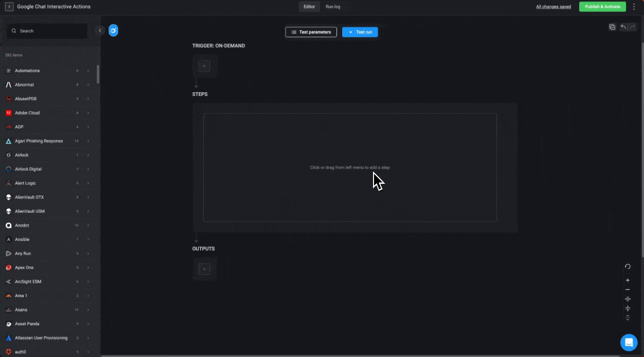644x357 pixels.
Task: Reset the canvas view with the circular arrow
Action: click(628, 266)
